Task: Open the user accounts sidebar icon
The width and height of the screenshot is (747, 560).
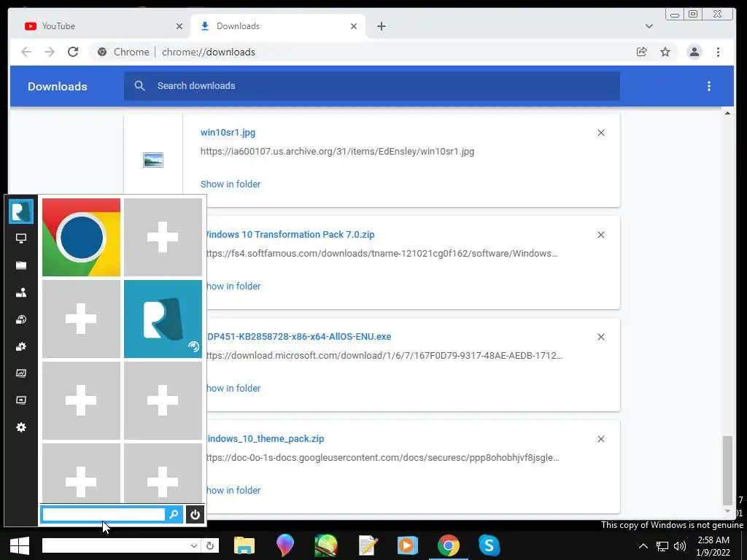Action: (21, 292)
